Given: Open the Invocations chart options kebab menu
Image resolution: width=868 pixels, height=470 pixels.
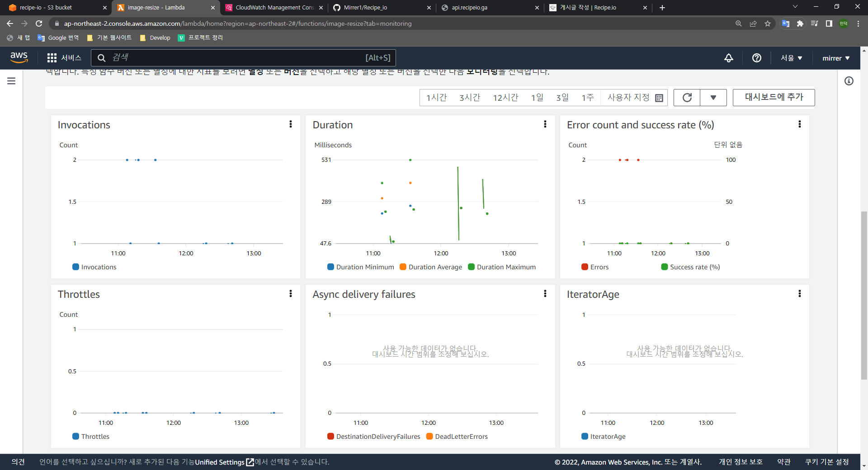Looking at the screenshot, I should tap(291, 124).
